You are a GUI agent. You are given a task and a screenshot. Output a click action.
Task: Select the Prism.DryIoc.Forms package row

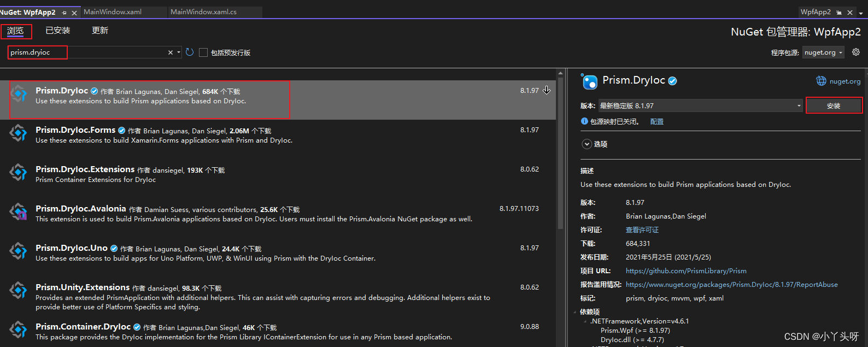[278, 139]
